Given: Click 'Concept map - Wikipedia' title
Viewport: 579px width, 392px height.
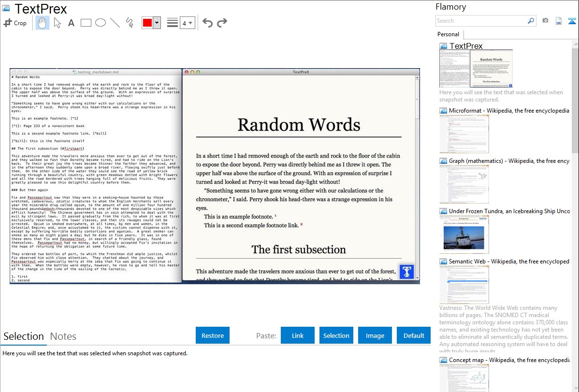Looking at the screenshot, I should coord(509,360).
